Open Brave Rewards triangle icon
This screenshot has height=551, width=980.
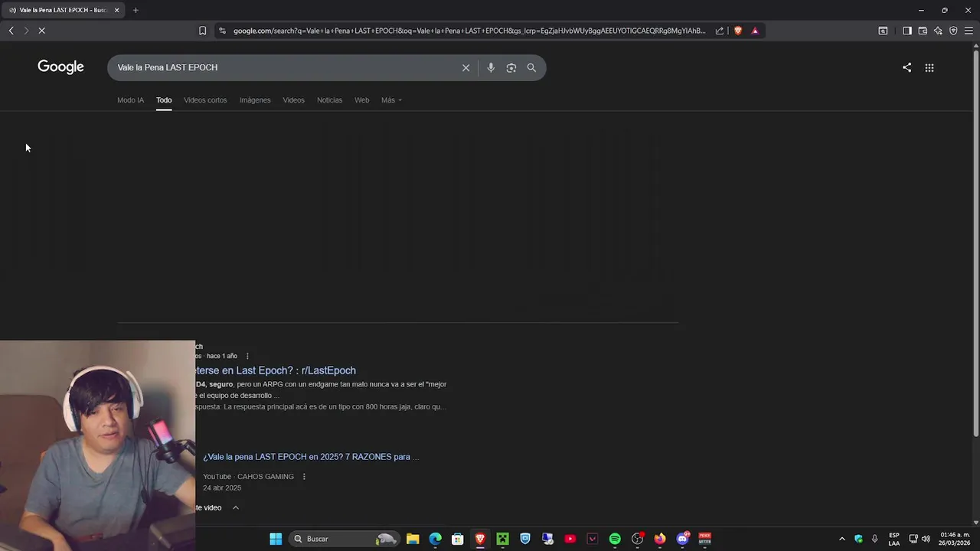coord(755,31)
